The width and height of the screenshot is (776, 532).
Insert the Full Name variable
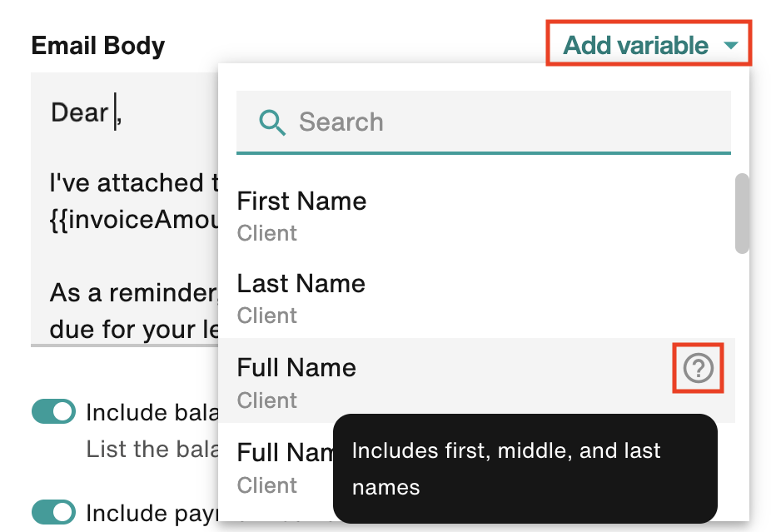coord(296,367)
